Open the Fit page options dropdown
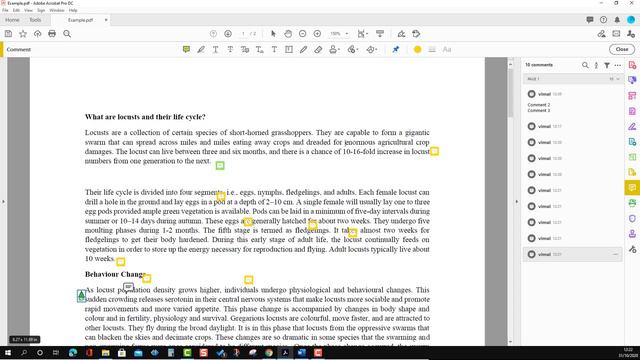 pyautogui.click(x=362, y=34)
